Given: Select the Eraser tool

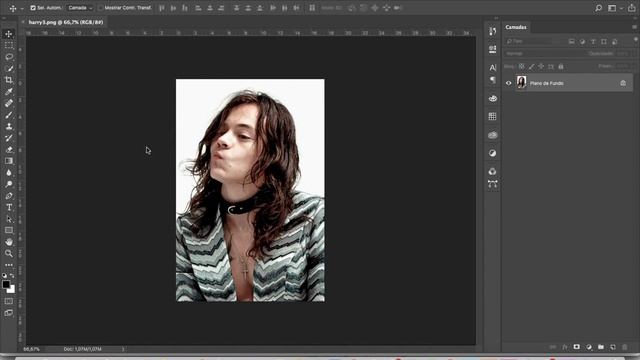Looking at the screenshot, I should coord(9,149).
